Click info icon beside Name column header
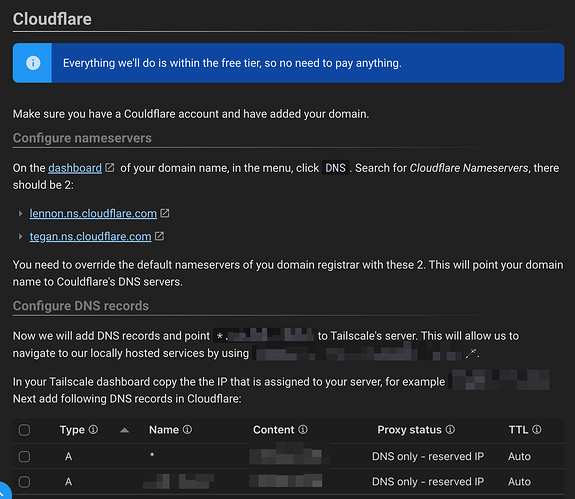Image resolution: width=575 pixels, height=499 pixels. (x=187, y=429)
